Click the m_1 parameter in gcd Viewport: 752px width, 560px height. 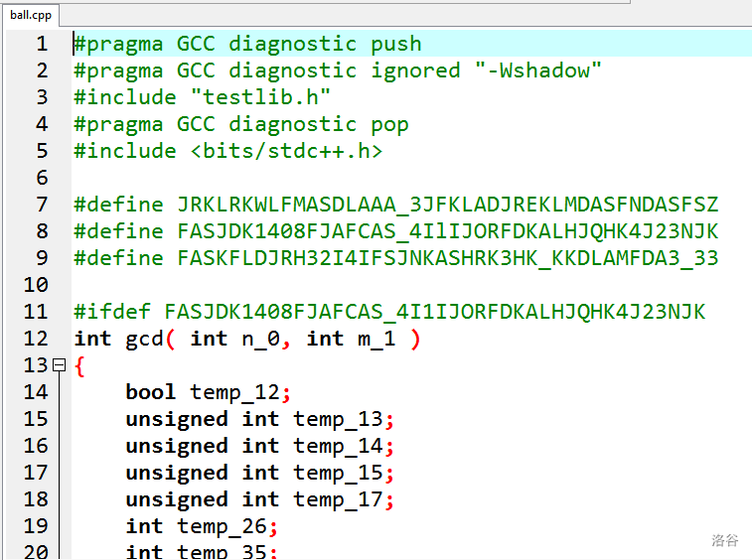(376, 339)
